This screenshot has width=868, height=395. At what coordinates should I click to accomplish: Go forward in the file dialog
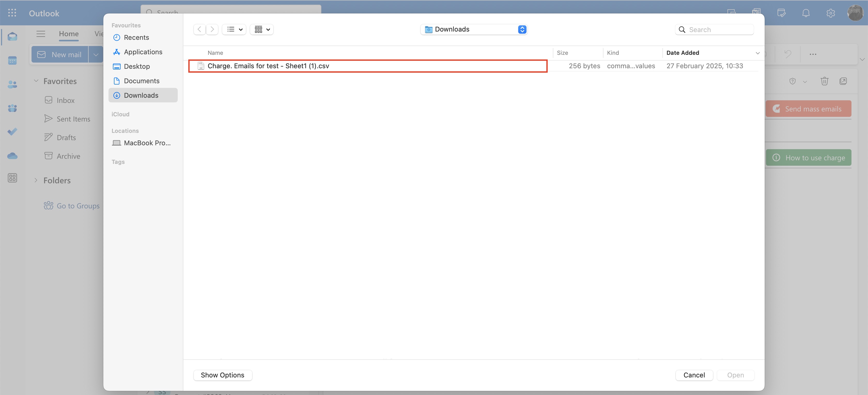(x=212, y=29)
